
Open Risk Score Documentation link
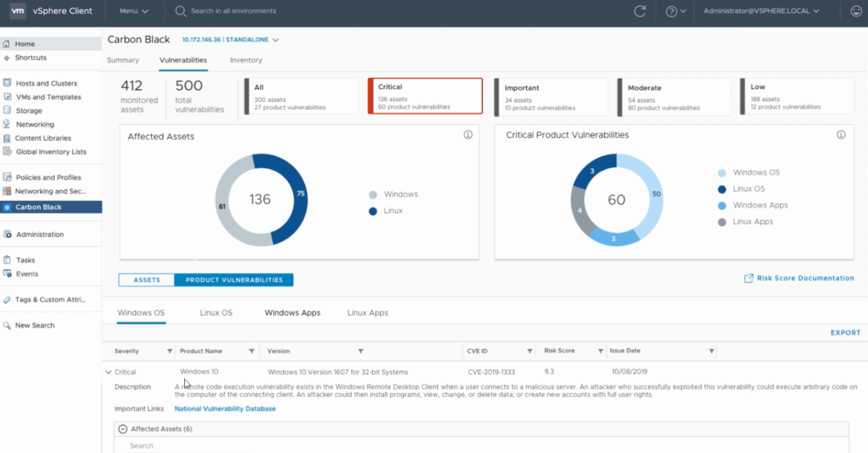click(799, 278)
